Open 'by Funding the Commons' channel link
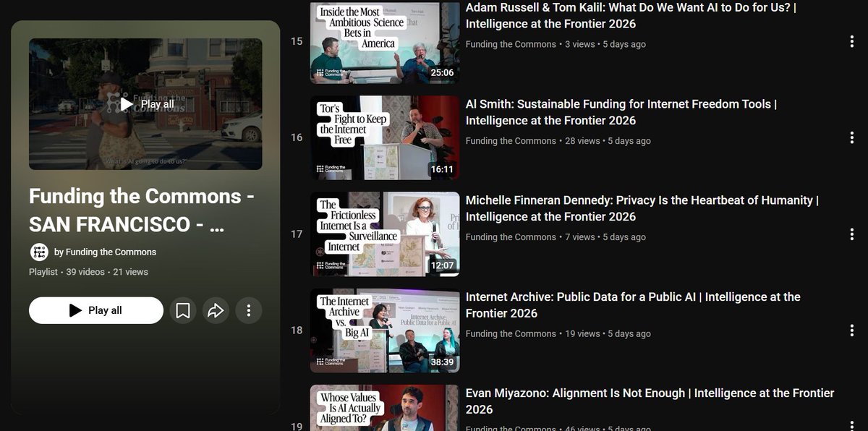The width and height of the screenshot is (868, 431). (x=105, y=252)
